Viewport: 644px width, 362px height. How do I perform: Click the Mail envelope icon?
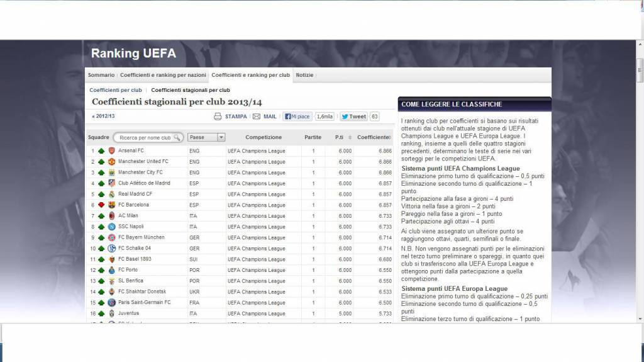[x=256, y=116]
